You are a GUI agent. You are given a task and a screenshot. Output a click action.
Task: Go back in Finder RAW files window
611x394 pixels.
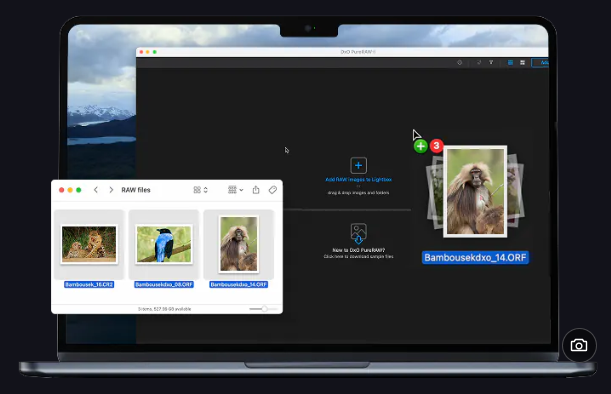click(x=95, y=190)
